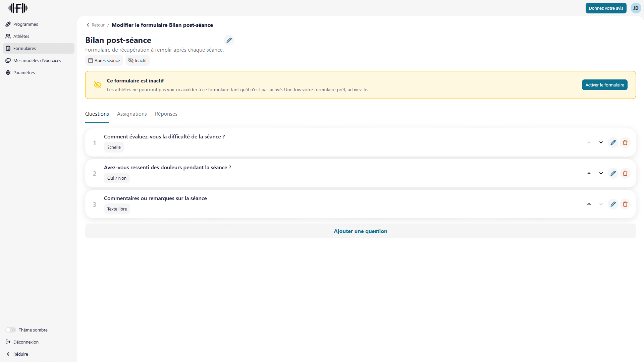Click the Inactif status badge
This screenshot has height=362, width=644.
click(x=138, y=60)
